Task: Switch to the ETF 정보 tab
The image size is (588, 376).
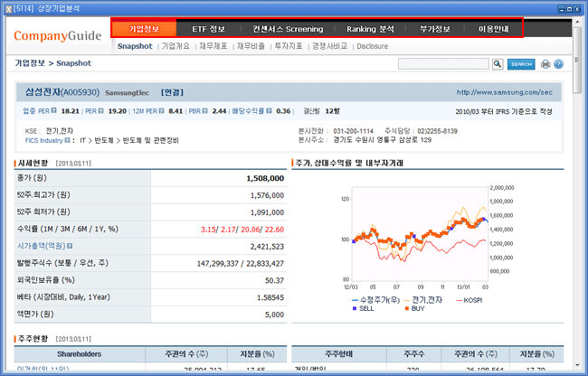Action: tap(209, 29)
